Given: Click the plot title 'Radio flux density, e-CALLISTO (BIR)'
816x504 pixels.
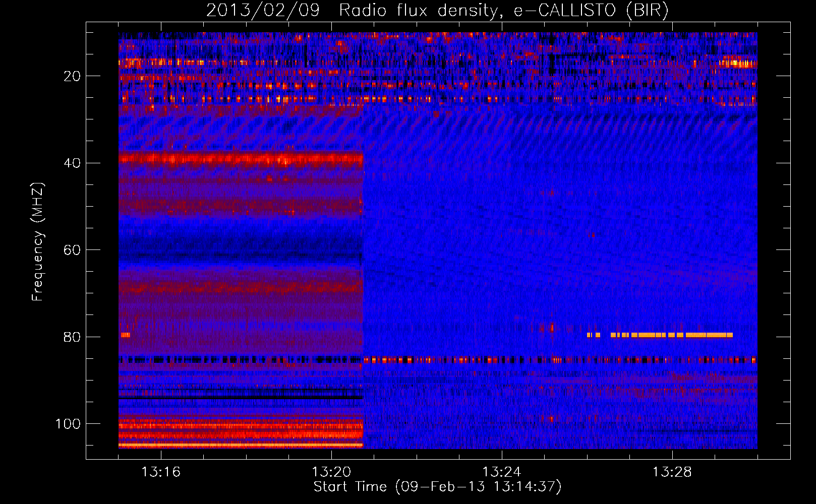Looking at the screenshot, I should point(503,11).
